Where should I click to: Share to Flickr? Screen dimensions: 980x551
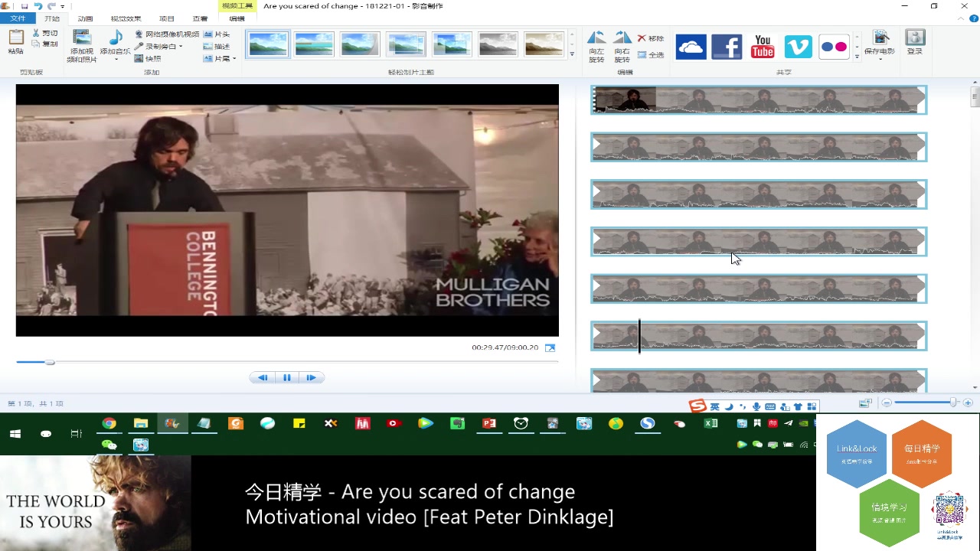(x=834, y=47)
